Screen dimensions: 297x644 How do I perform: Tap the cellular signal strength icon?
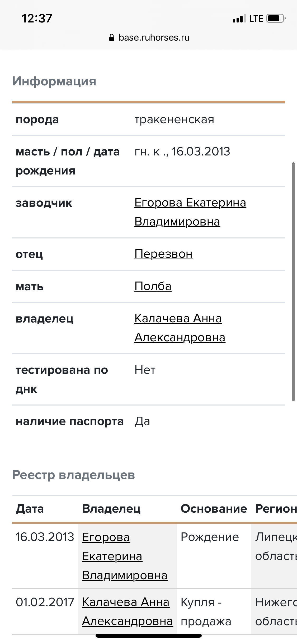coord(239,19)
